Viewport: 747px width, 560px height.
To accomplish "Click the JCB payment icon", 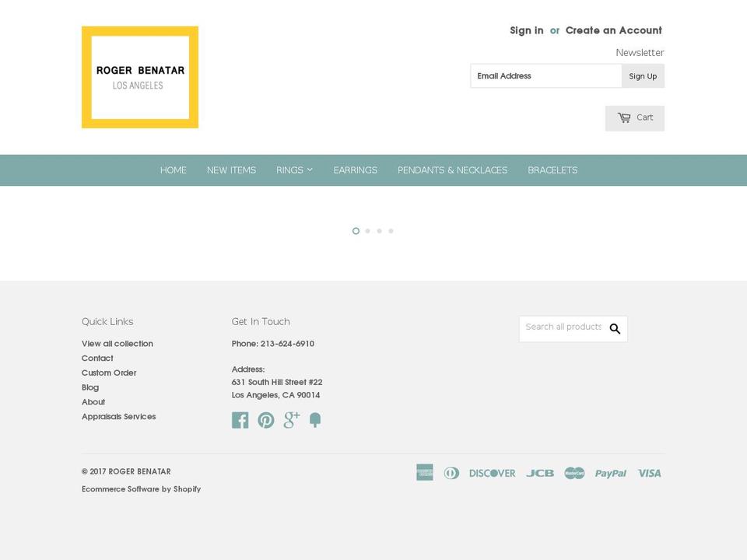I will pyautogui.click(x=540, y=474).
